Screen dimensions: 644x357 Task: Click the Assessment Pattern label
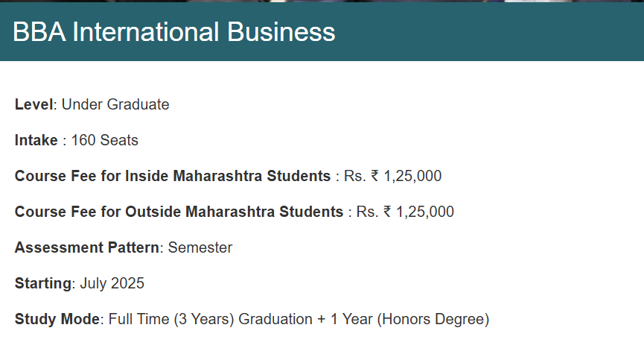click(86, 247)
